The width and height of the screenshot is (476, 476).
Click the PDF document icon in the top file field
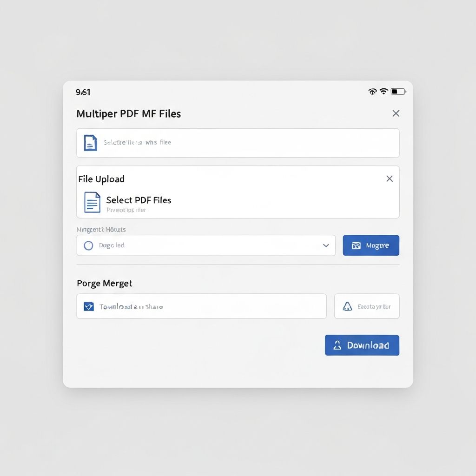pos(90,142)
